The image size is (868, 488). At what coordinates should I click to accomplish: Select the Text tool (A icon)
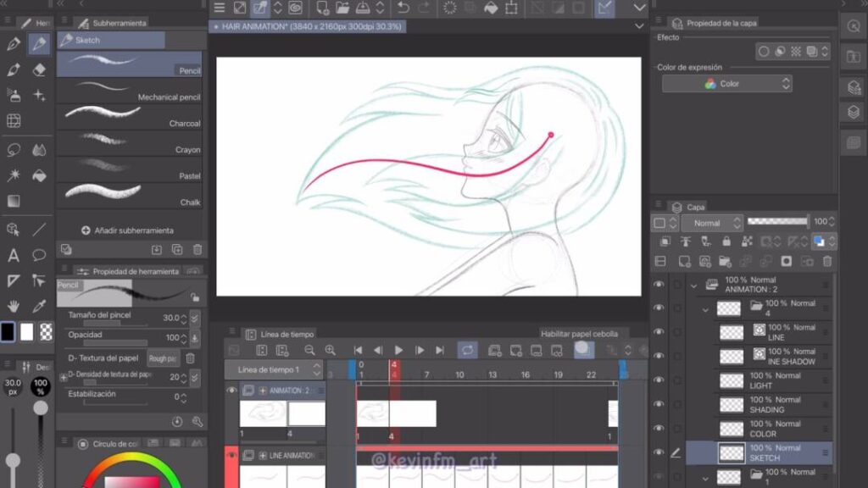(14, 255)
